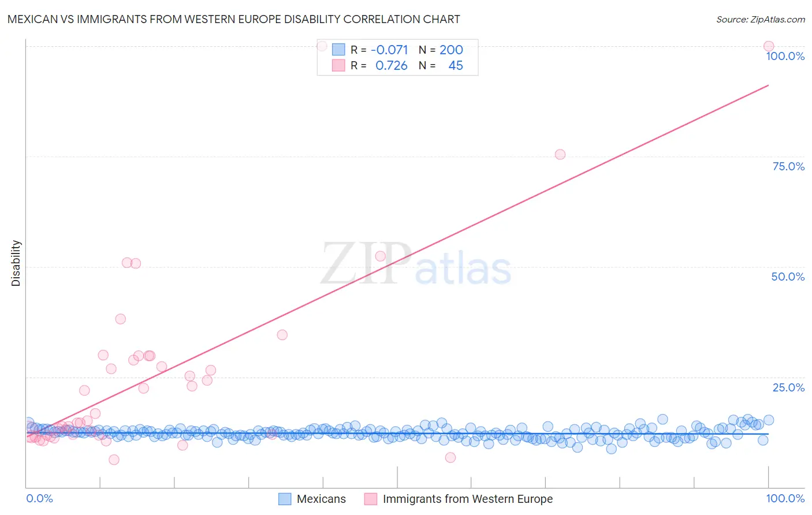Click the 25.0% y-axis tick label
The image size is (812, 515).
(x=788, y=387)
